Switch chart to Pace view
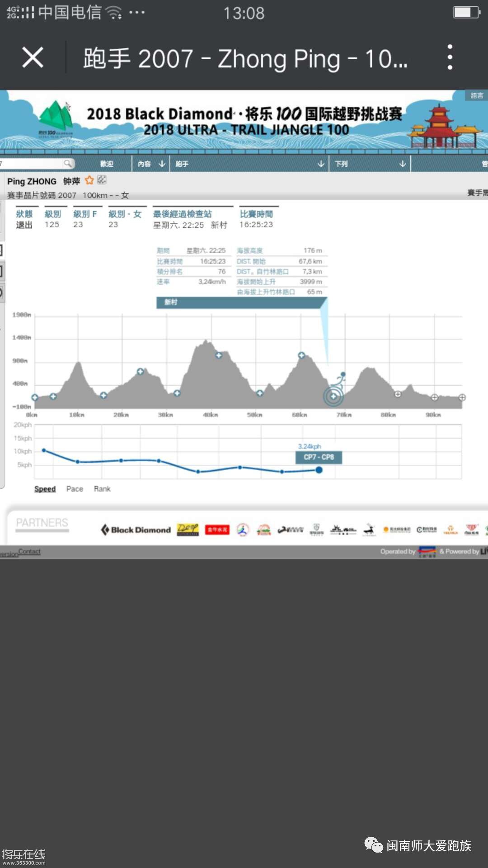Image resolution: width=488 pixels, height=868 pixels. click(75, 489)
